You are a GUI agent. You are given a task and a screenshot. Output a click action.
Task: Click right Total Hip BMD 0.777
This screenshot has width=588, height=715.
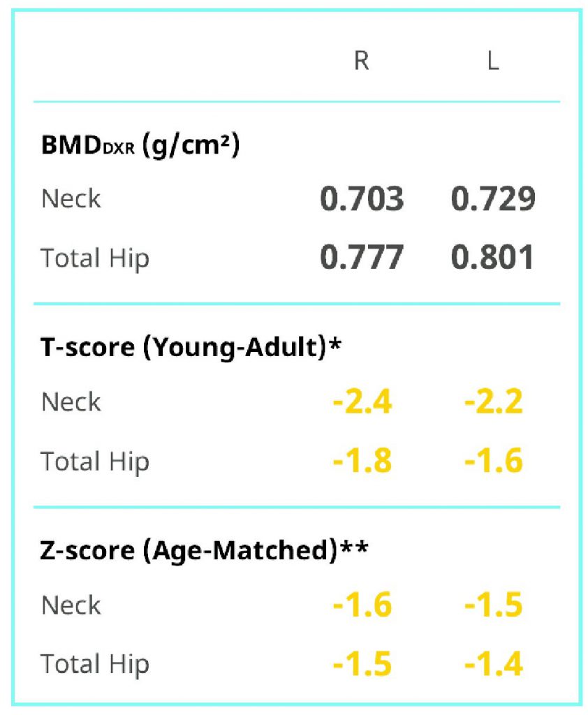[362, 257]
